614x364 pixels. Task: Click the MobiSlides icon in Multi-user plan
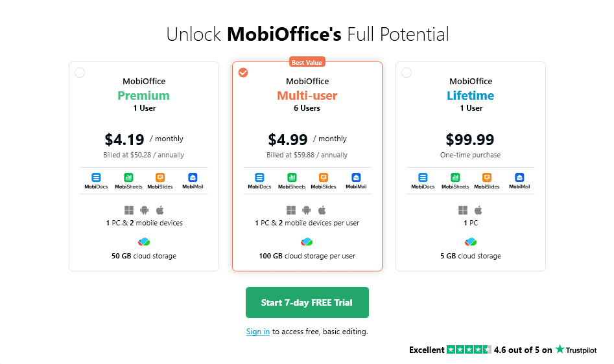point(324,177)
